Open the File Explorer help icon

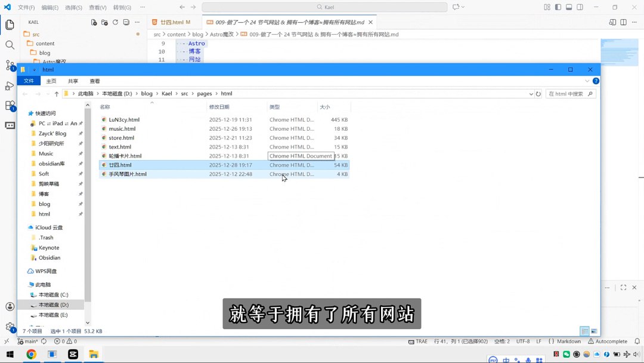[596, 81]
